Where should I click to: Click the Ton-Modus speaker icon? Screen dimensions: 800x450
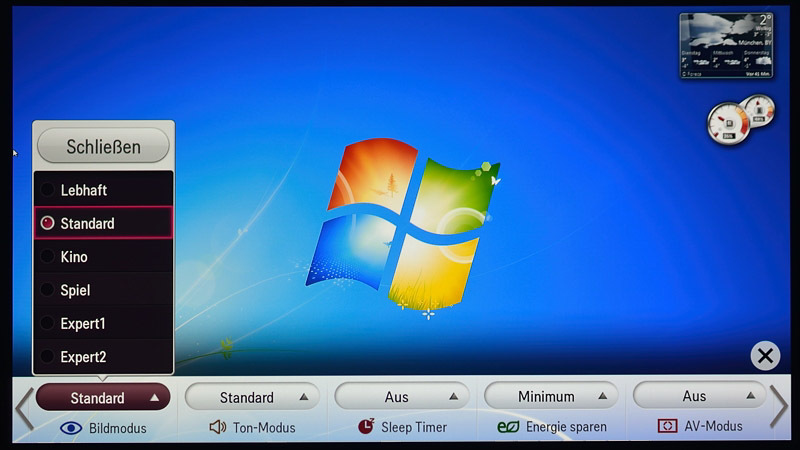pos(218,427)
